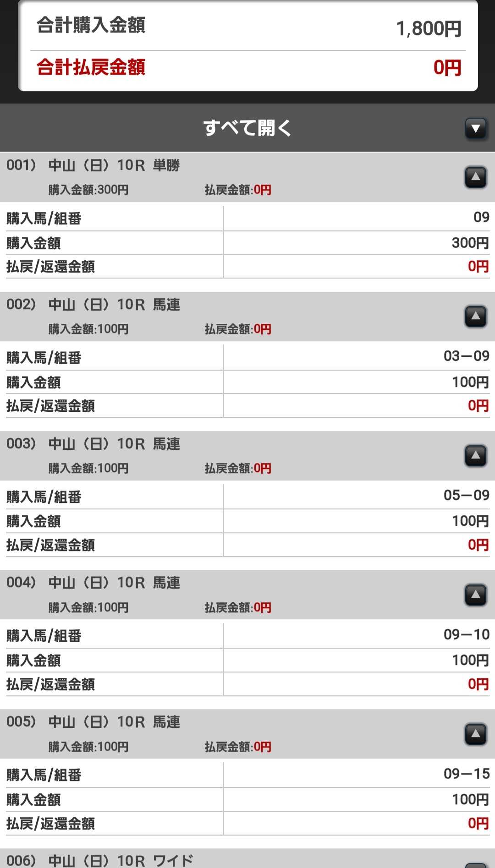Collapse the first 馬連 entry 002
The height and width of the screenshot is (868, 495).
tap(475, 316)
